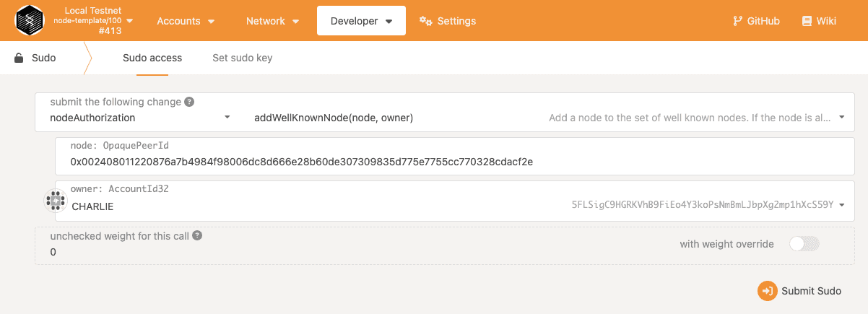Open the owner CHARLIE account dropdown

(x=455, y=201)
